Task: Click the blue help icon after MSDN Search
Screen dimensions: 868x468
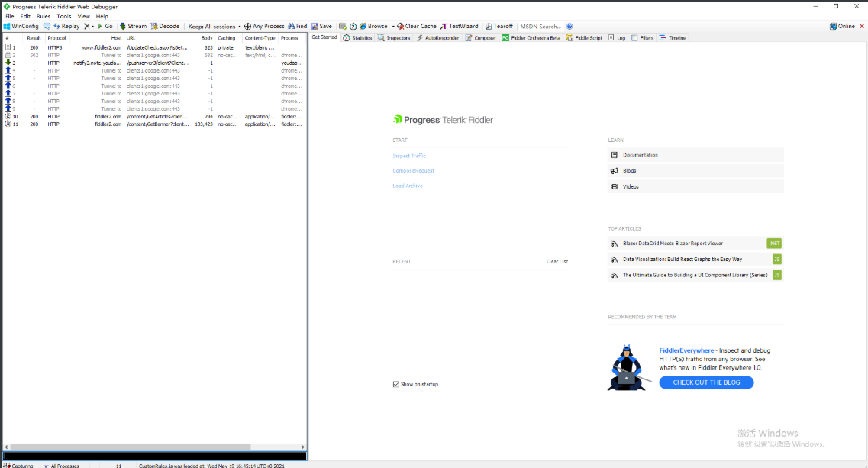Action: (x=569, y=26)
